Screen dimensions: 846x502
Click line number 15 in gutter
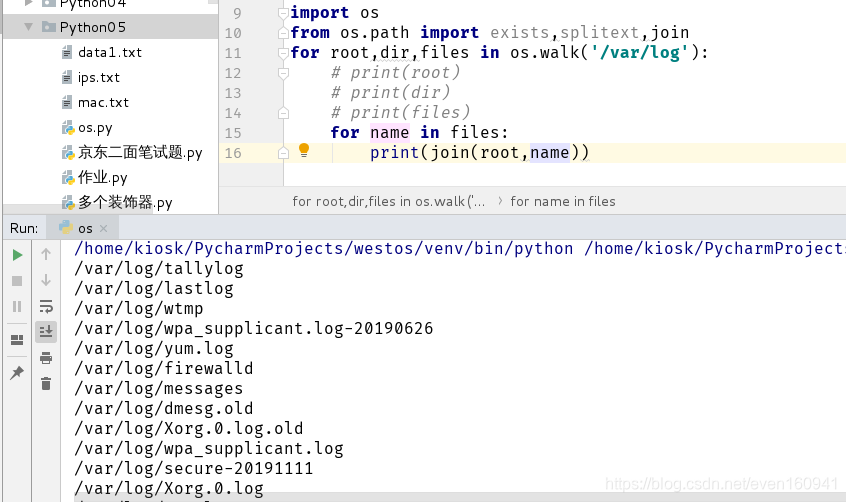click(233, 133)
